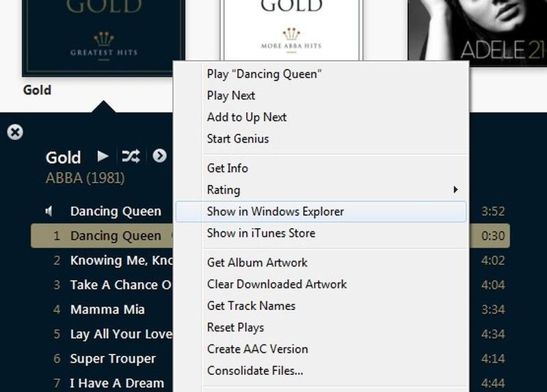Screen dimensions: 547x392
Task: Open the Gold Greatest Hits album cover
Action: 104,38
